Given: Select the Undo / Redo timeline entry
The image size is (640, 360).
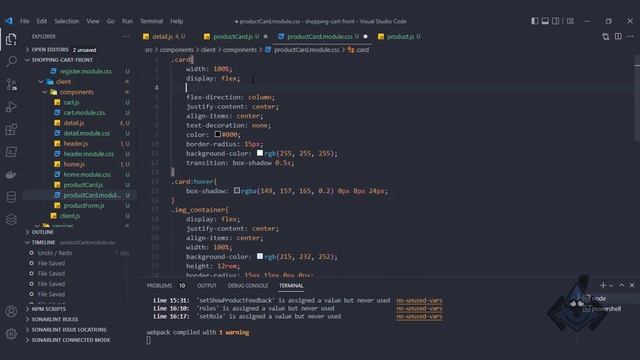Looking at the screenshot, I should click(x=80, y=253).
